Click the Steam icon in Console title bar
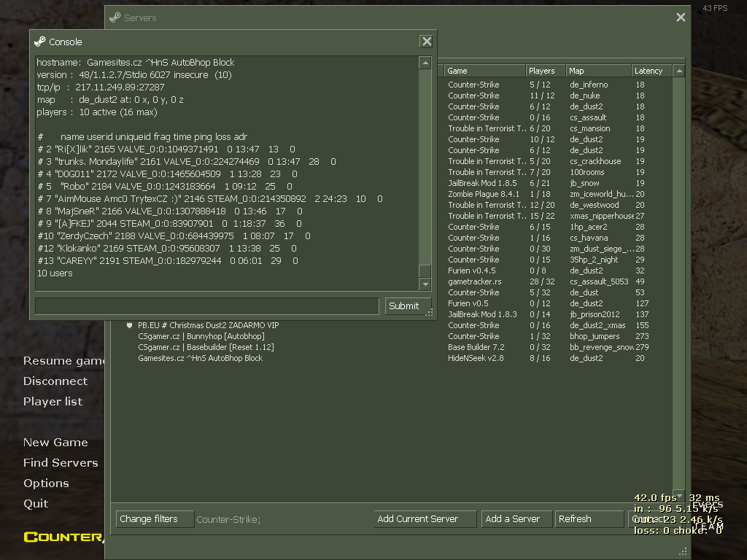The width and height of the screenshot is (747, 560). [x=40, y=42]
